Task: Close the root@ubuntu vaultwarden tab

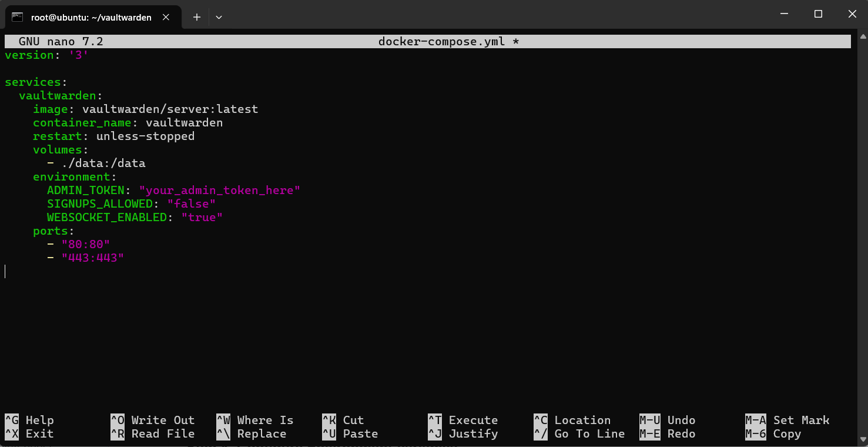Action: 166,17
